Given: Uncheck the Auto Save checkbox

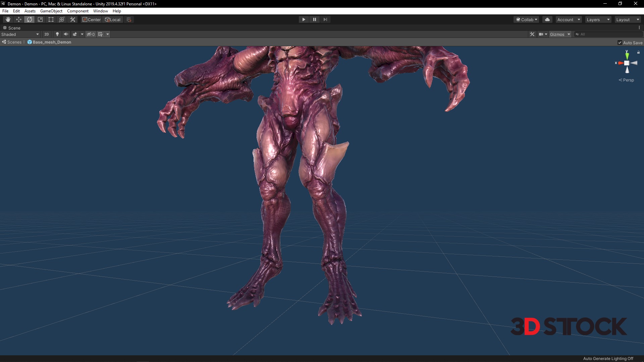Looking at the screenshot, I should click(620, 43).
